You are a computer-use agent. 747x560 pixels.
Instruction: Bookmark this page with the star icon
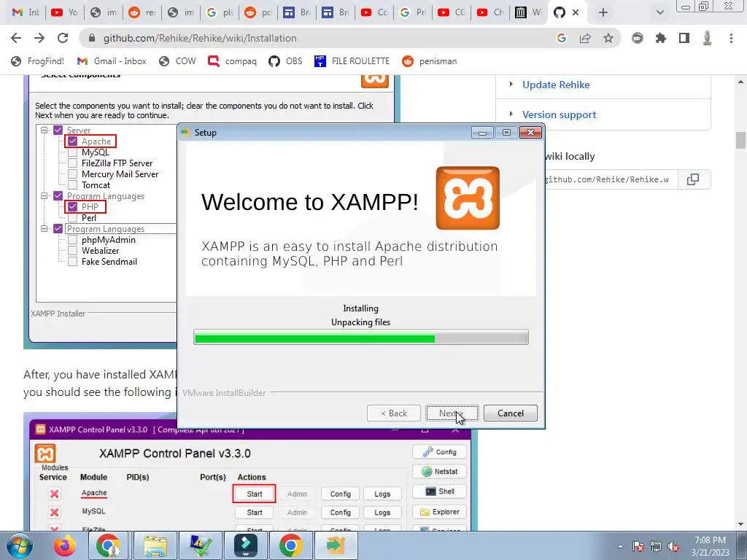[x=608, y=38]
